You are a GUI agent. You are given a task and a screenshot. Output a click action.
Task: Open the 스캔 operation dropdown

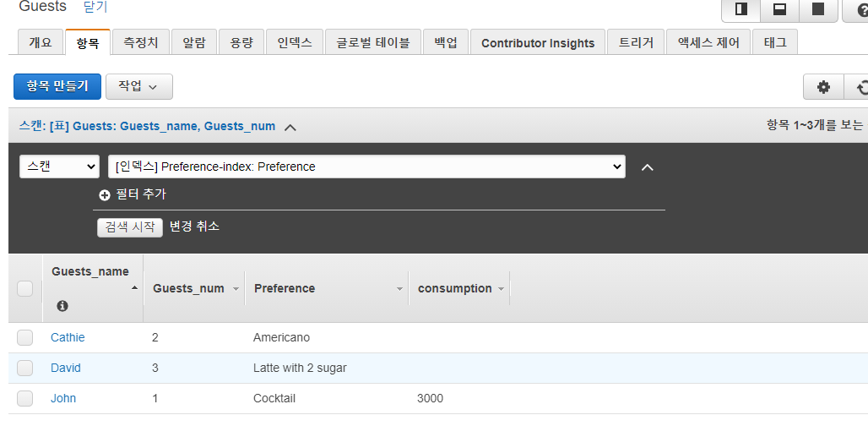click(x=59, y=167)
